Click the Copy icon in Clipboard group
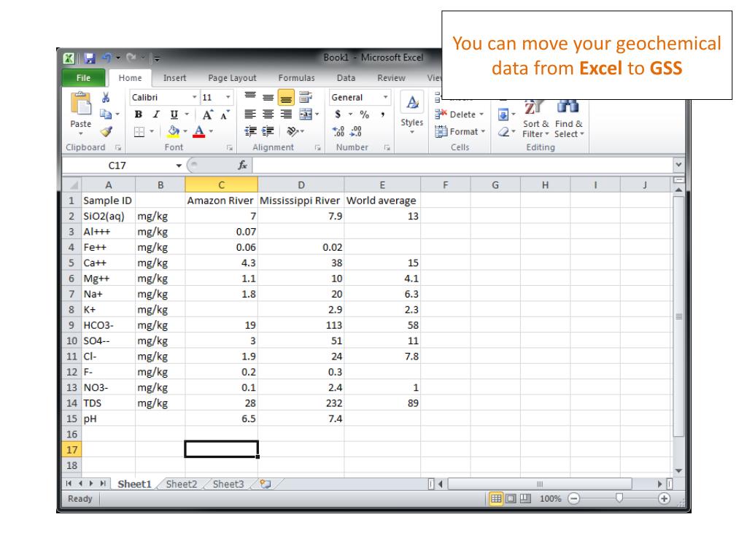The image size is (747, 560). (x=105, y=114)
